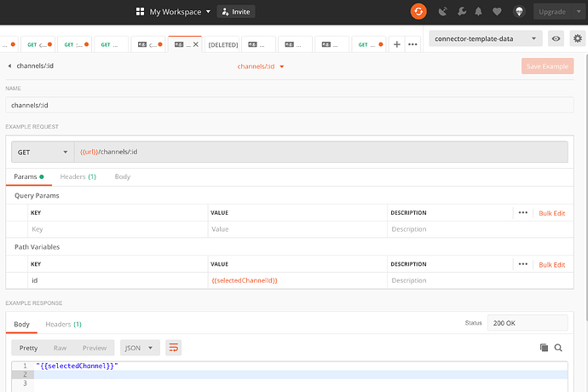The width and height of the screenshot is (588, 392).
Task: Open tab options three-dots menu
Action: tap(412, 44)
